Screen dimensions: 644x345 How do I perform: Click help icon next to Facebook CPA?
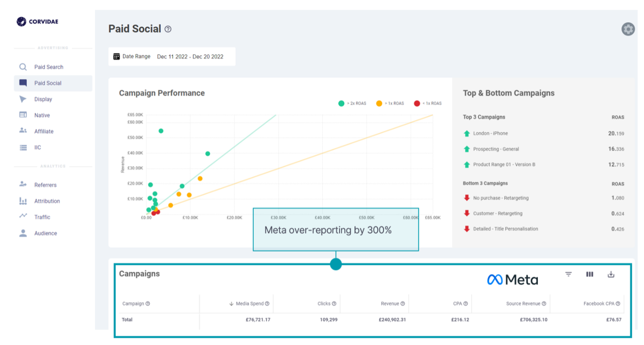coord(618,304)
